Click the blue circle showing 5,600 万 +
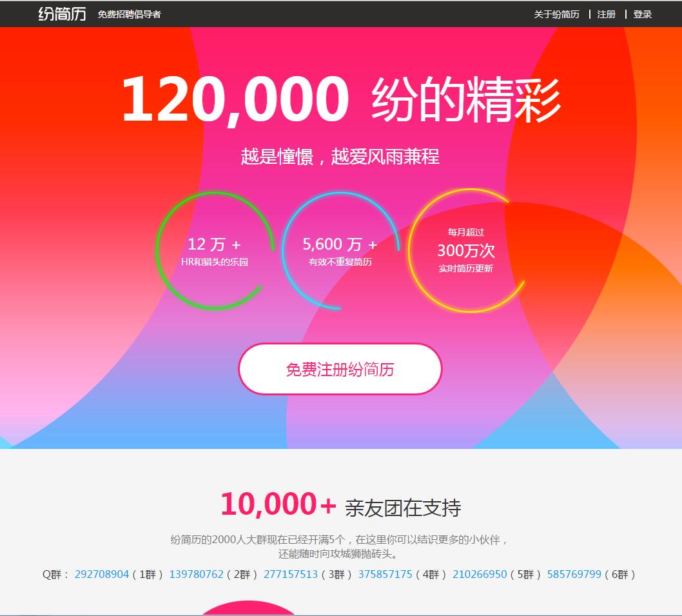This screenshot has height=616, width=682. point(340,250)
